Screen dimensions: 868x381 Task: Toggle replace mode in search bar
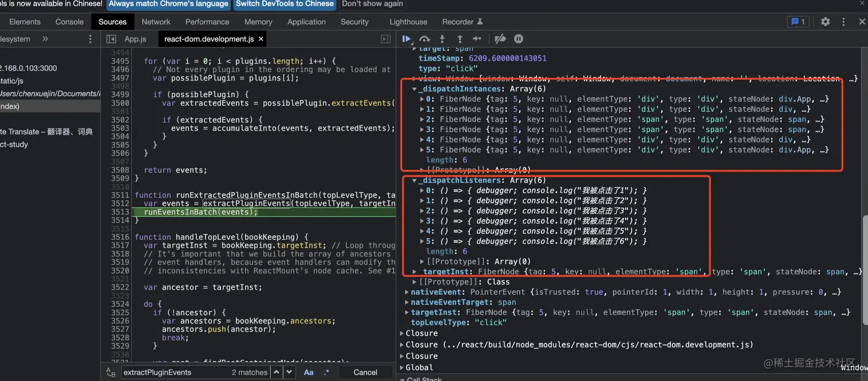pos(111,372)
